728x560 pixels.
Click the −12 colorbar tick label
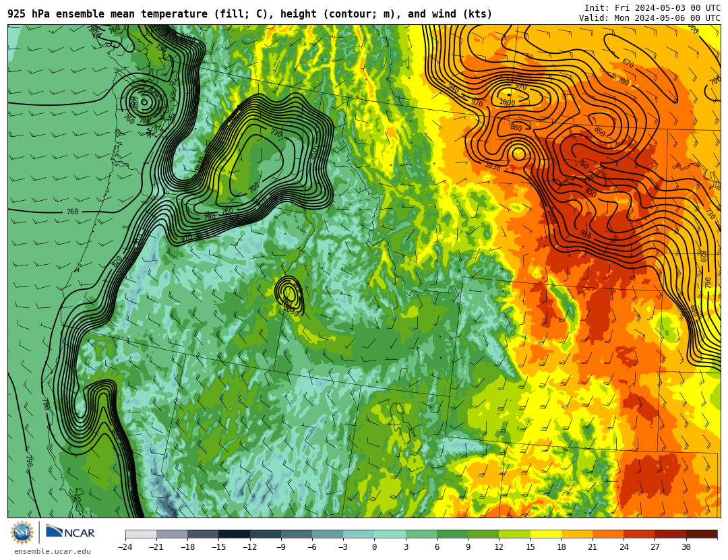click(250, 547)
